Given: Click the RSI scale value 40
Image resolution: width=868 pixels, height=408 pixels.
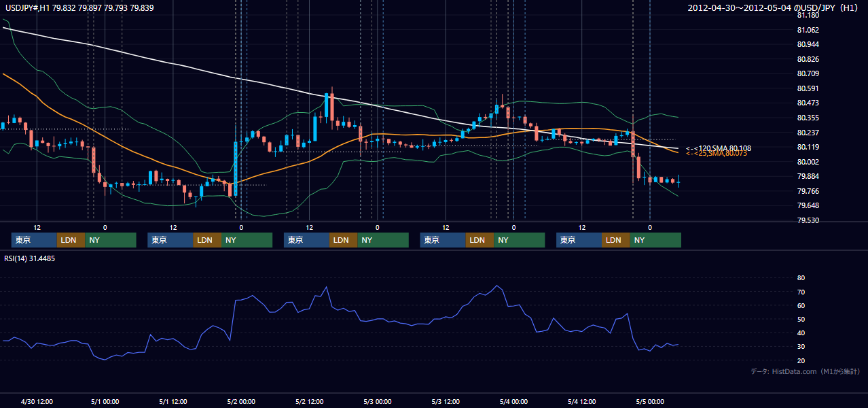Looking at the screenshot, I should (x=801, y=333).
